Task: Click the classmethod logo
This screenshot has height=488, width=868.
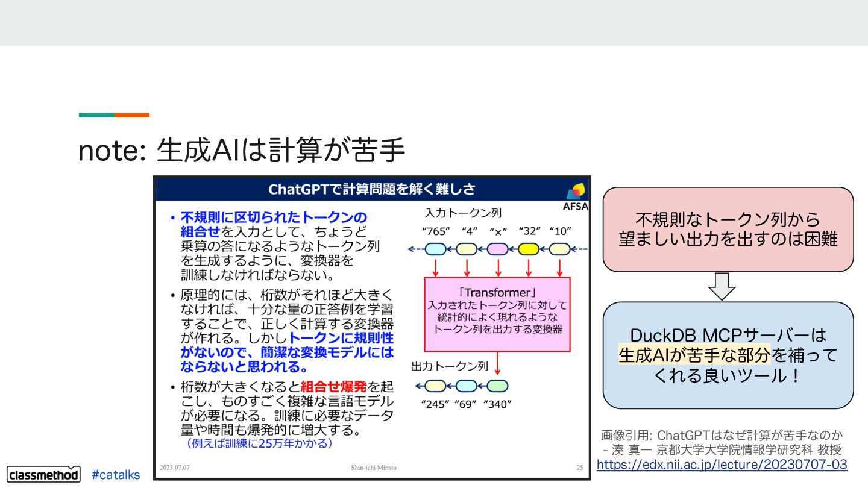Action: tap(43, 474)
